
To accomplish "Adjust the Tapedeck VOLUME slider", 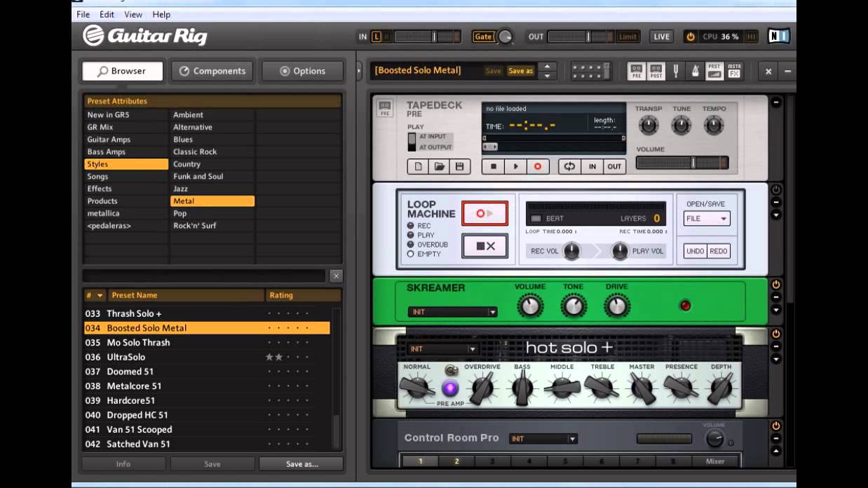I will (x=682, y=163).
